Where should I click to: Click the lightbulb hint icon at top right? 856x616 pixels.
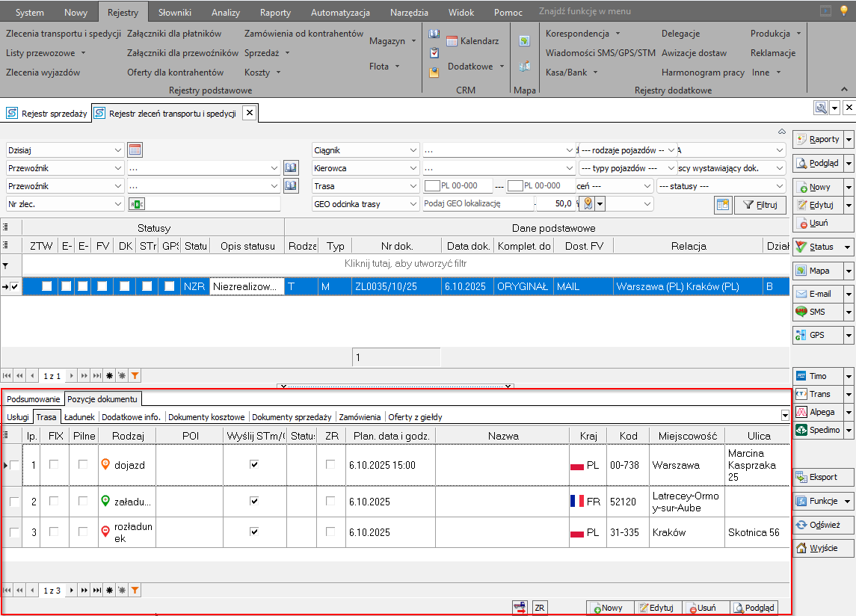[x=844, y=11]
